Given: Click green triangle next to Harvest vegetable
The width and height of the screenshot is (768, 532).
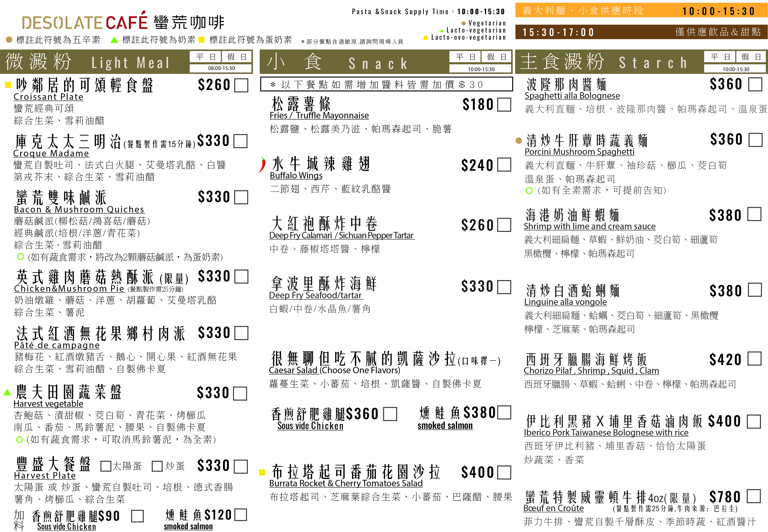Looking at the screenshot, I should (x=7, y=392).
